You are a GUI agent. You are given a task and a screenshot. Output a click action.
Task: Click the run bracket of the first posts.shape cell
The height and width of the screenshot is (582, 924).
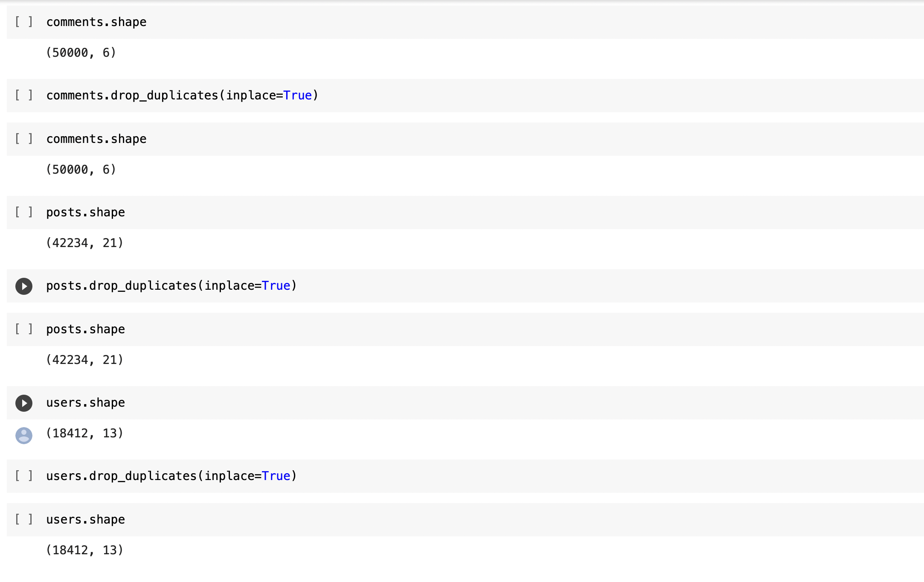(x=24, y=212)
